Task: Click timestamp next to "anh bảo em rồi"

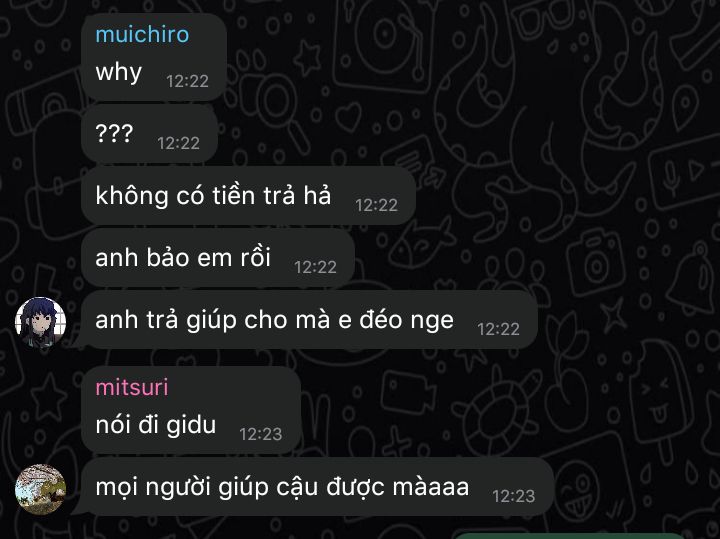Action: pos(315,267)
